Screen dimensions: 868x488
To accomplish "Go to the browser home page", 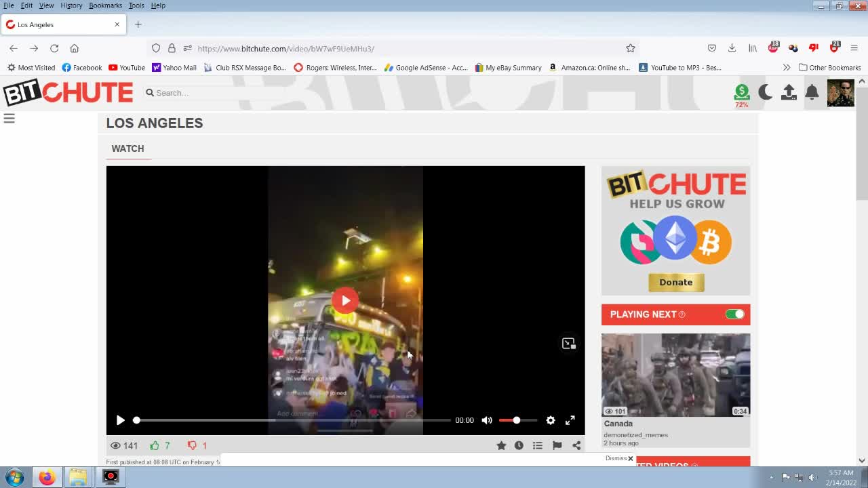I will (x=75, y=48).
